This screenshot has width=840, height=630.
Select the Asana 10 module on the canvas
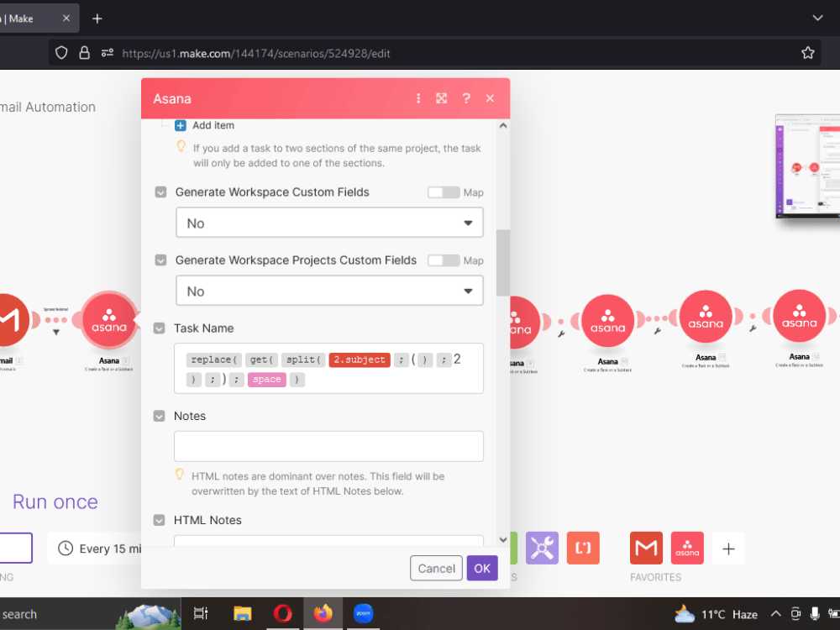click(x=607, y=321)
